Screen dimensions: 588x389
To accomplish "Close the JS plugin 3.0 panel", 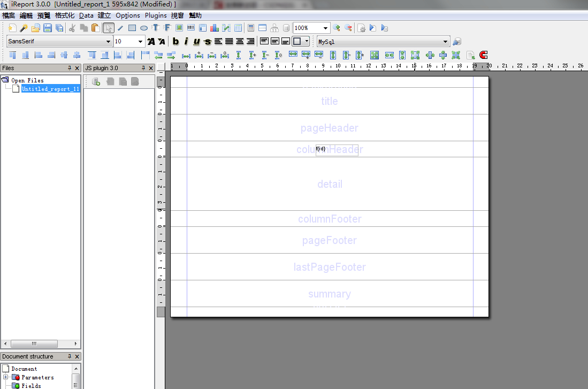I will pos(151,68).
